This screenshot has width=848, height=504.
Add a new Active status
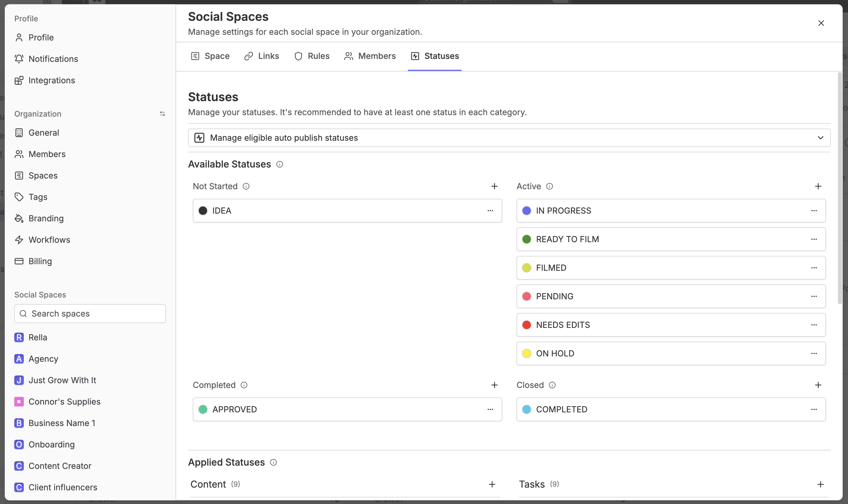click(818, 186)
